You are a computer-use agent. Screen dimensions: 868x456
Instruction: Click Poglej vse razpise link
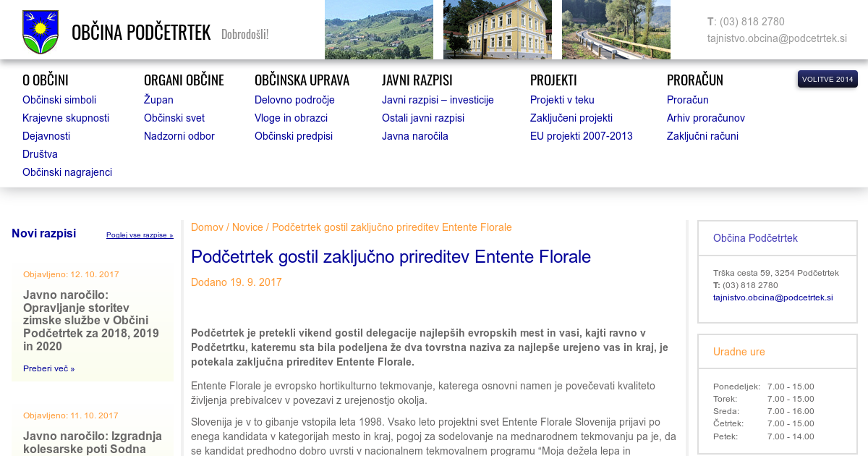point(140,235)
